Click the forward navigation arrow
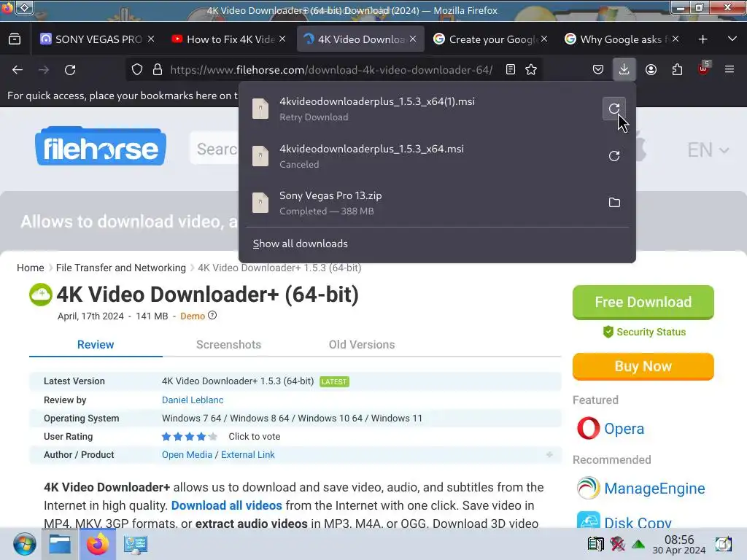The image size is (747, 560). point(44,69)
